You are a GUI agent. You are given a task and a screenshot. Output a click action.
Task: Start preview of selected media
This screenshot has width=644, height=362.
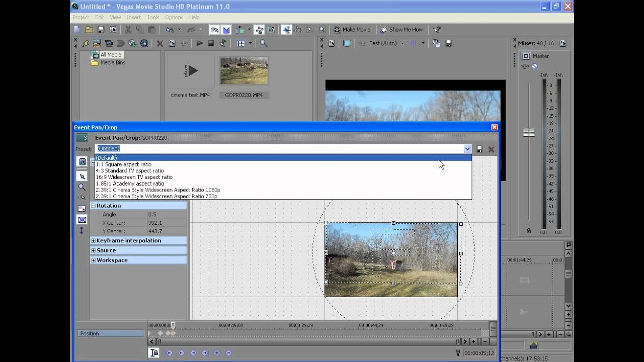click(200, 44)
